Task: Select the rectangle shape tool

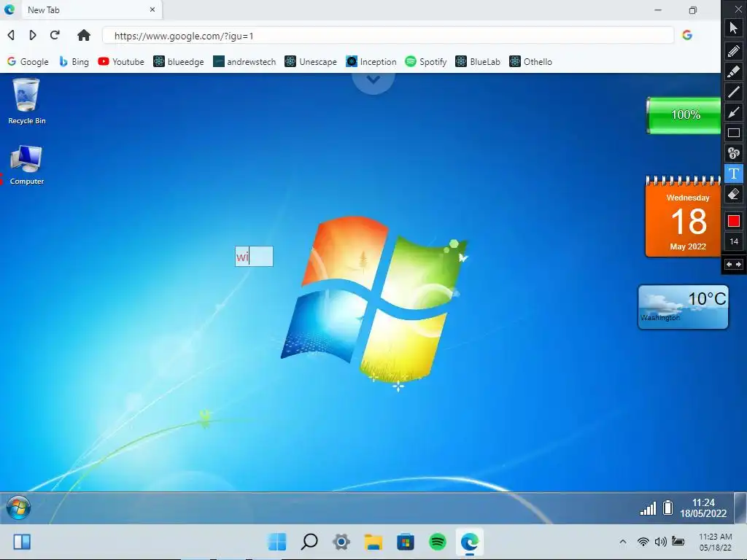Action: tap(734, 133)
